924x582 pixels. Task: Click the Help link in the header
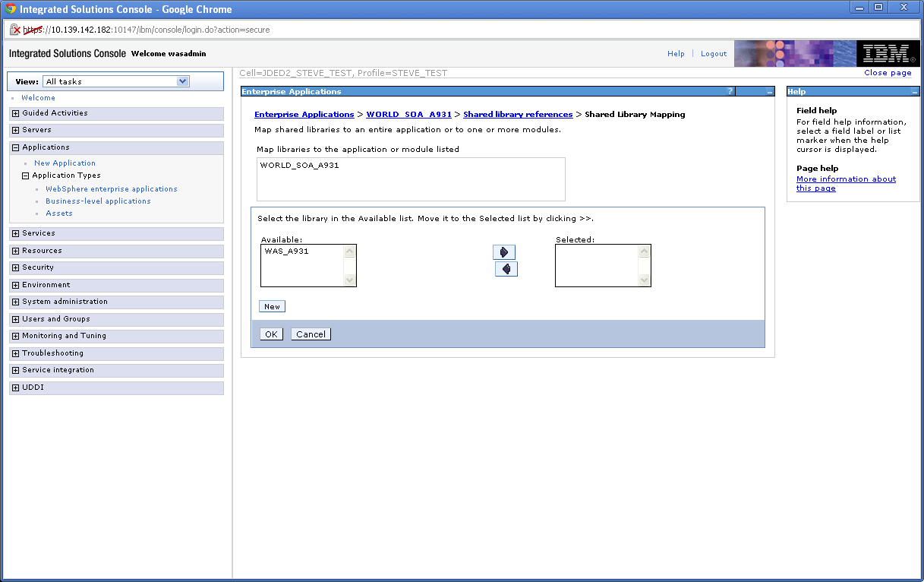tap(676, 54)
